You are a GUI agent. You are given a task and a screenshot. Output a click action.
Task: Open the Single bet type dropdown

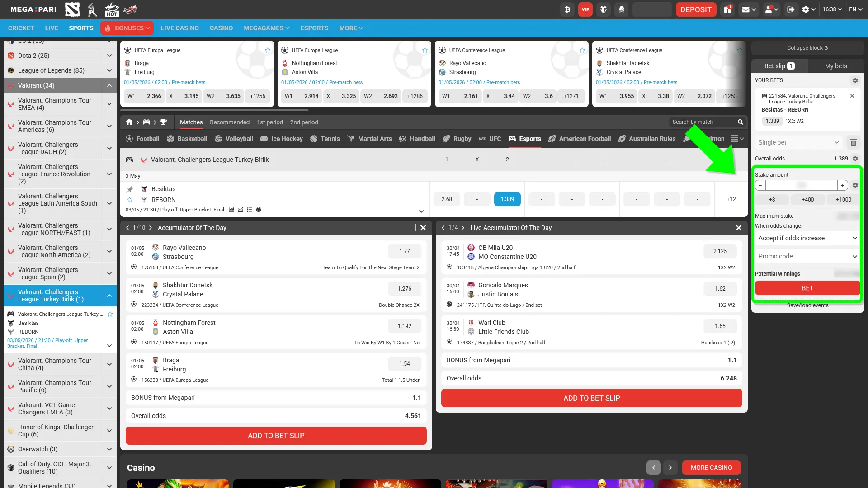coord(798,142)
